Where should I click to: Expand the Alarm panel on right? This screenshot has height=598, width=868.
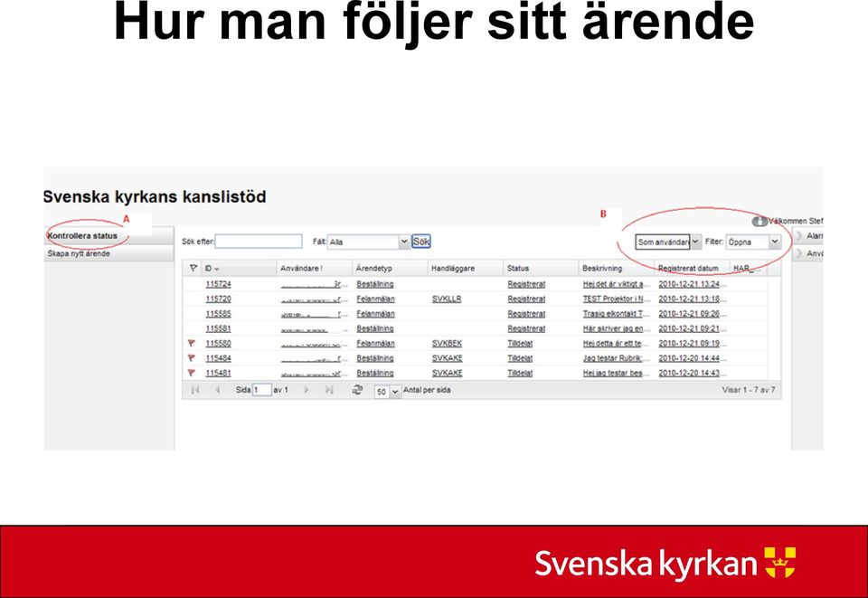[x=808, y=236]
